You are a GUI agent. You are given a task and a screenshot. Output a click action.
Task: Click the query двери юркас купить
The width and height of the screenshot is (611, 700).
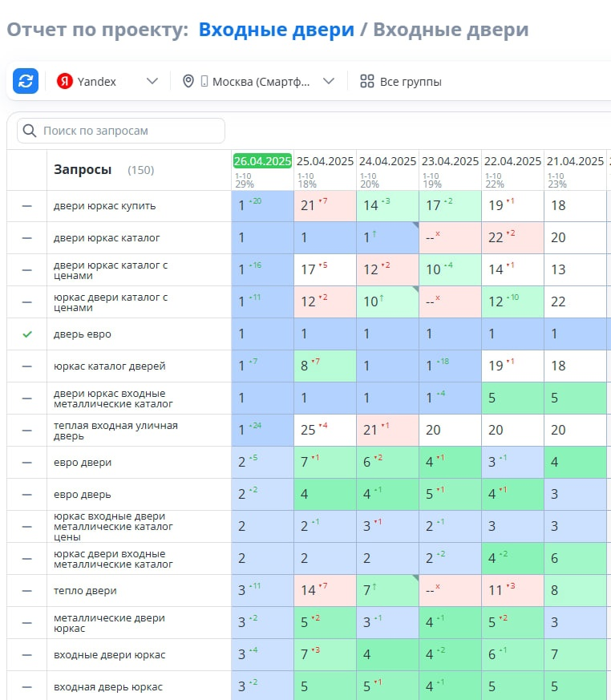coord(104,206)
